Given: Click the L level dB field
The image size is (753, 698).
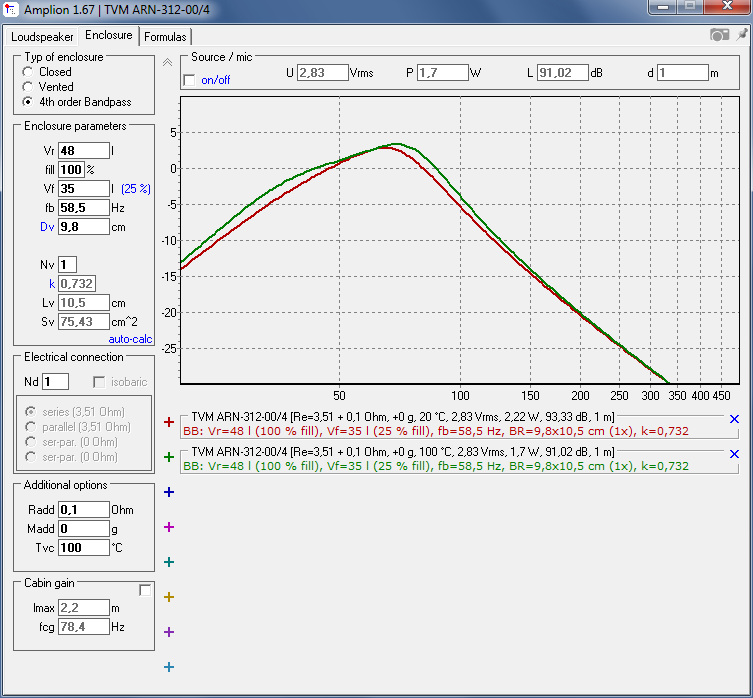Looking at the screenshot, I should [563, 73].
